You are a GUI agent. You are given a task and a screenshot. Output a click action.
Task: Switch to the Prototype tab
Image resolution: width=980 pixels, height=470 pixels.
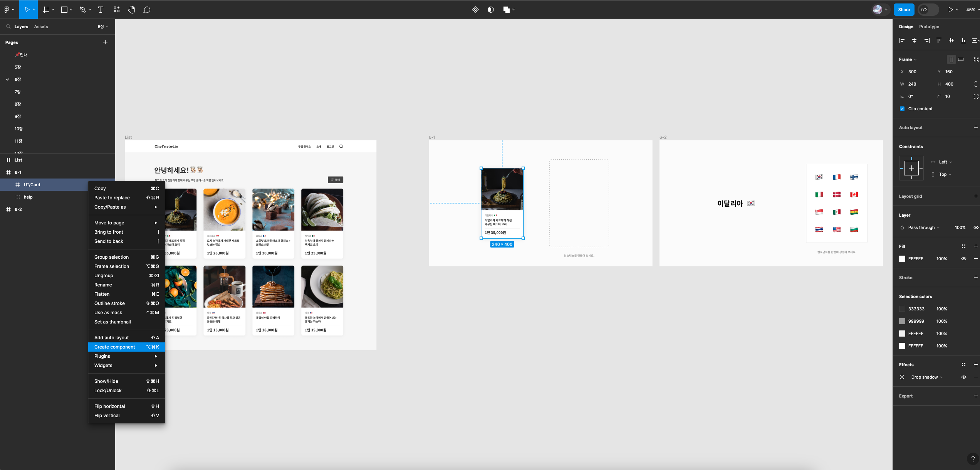pos(929,27)
